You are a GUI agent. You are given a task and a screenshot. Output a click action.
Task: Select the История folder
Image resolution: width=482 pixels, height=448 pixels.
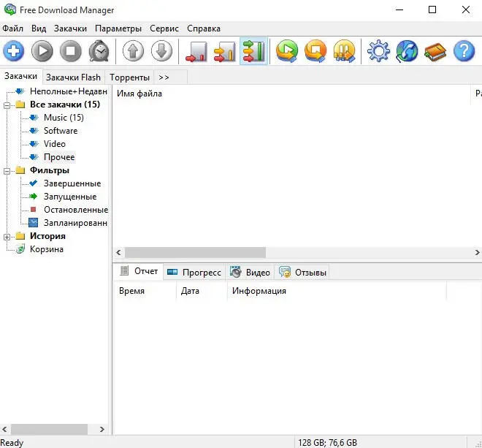tap(47, 236)
